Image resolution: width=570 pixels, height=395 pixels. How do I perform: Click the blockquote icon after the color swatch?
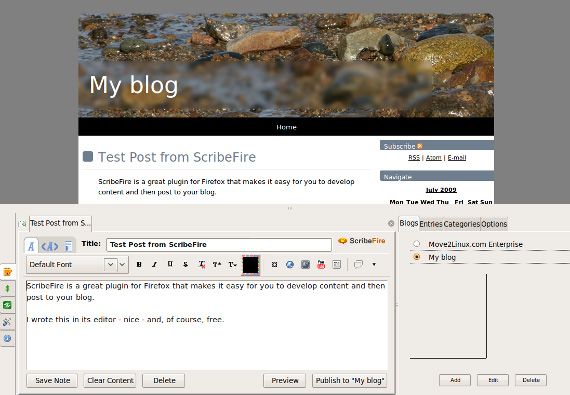(274, 265)
